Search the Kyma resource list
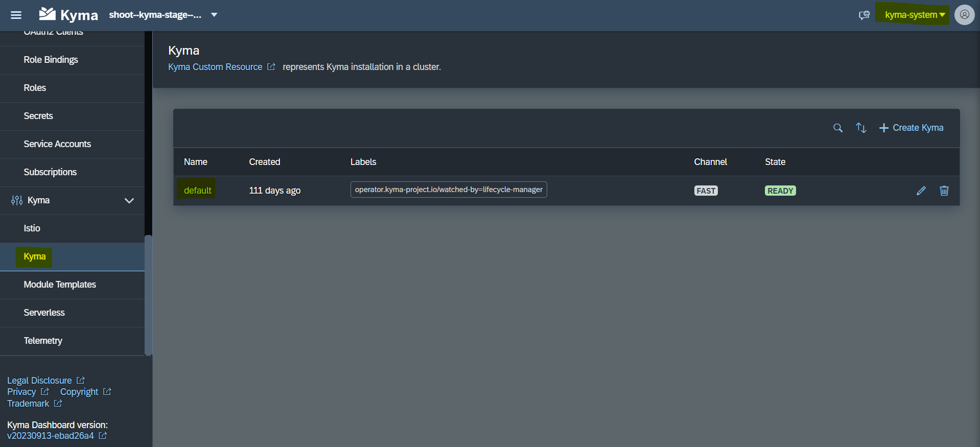 tap(838, 128)
